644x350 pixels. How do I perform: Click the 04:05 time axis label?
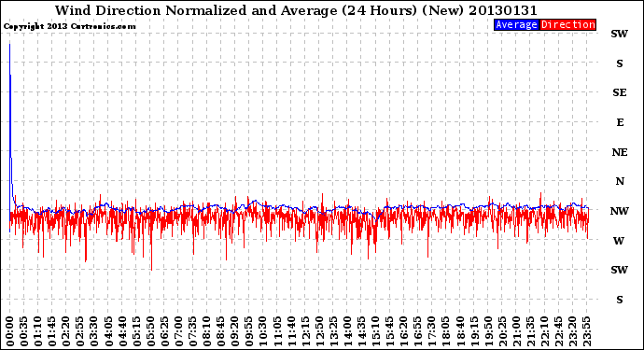(x=108, y=331)
